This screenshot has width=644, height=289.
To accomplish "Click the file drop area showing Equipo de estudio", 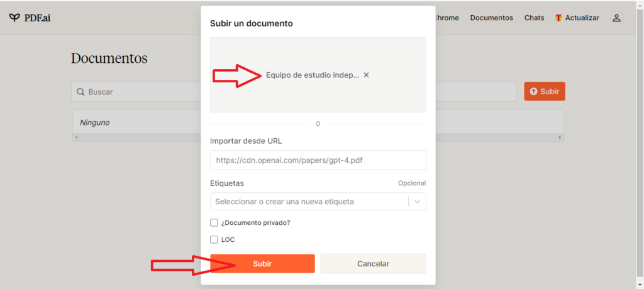I will 318,75.
